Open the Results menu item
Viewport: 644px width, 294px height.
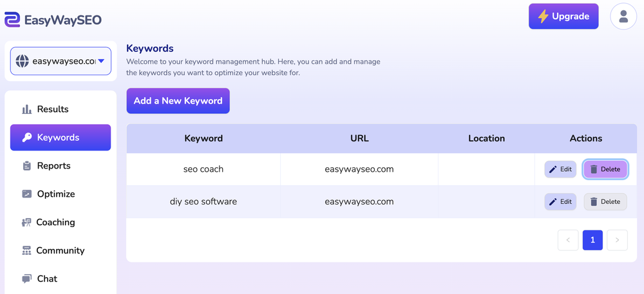coord(61,109)
